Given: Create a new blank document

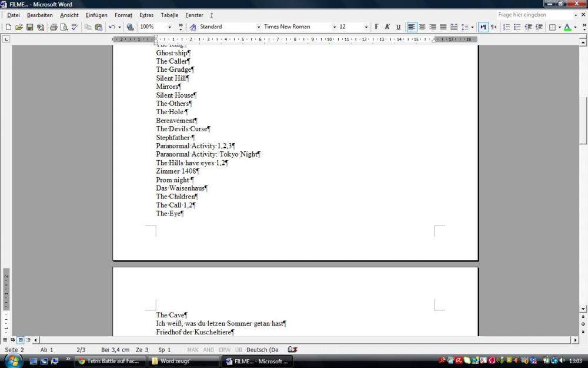Looking at the screenshot, I should click(x=8, y=27).
